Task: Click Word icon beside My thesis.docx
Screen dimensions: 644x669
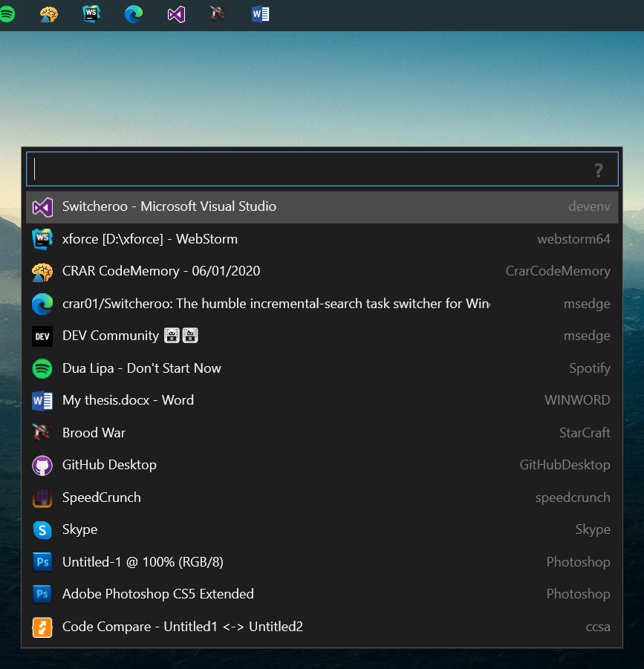Action: coord(42,401)
